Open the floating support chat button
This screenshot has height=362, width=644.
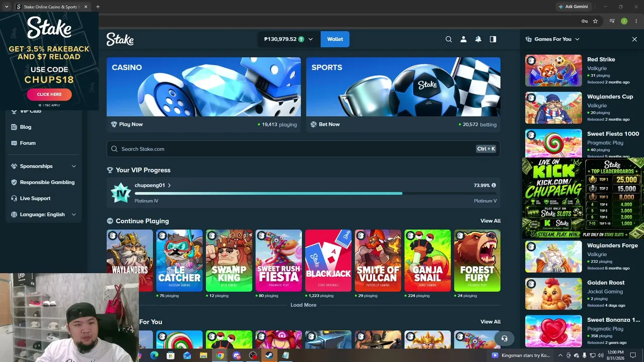(x=504, y=338)
